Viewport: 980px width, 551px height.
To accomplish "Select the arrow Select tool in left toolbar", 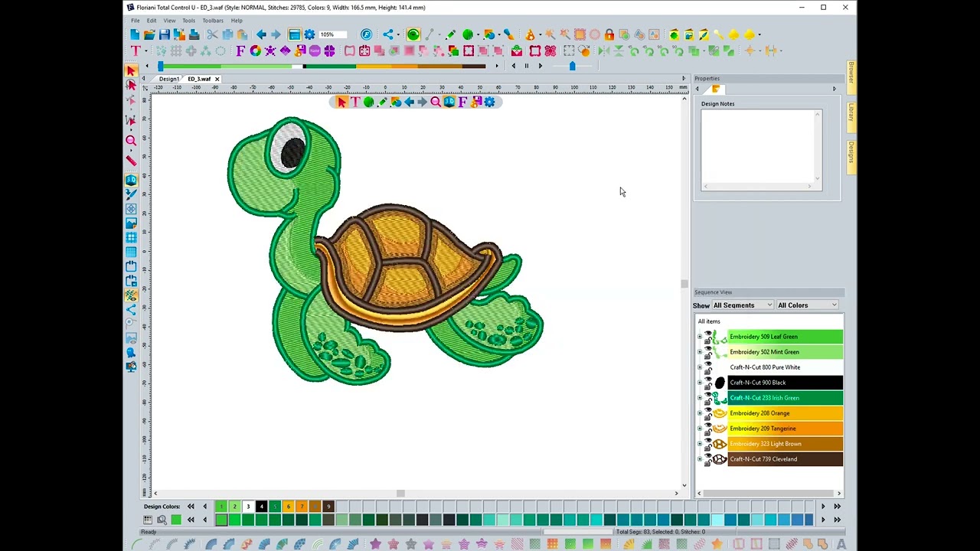I will [x=131, y=70].
